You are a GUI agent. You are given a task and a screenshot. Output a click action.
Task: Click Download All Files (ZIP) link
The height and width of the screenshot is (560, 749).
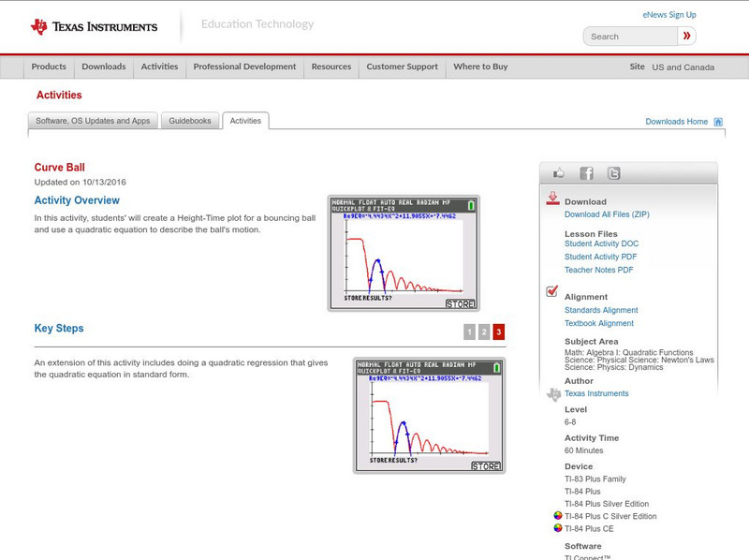607,214
